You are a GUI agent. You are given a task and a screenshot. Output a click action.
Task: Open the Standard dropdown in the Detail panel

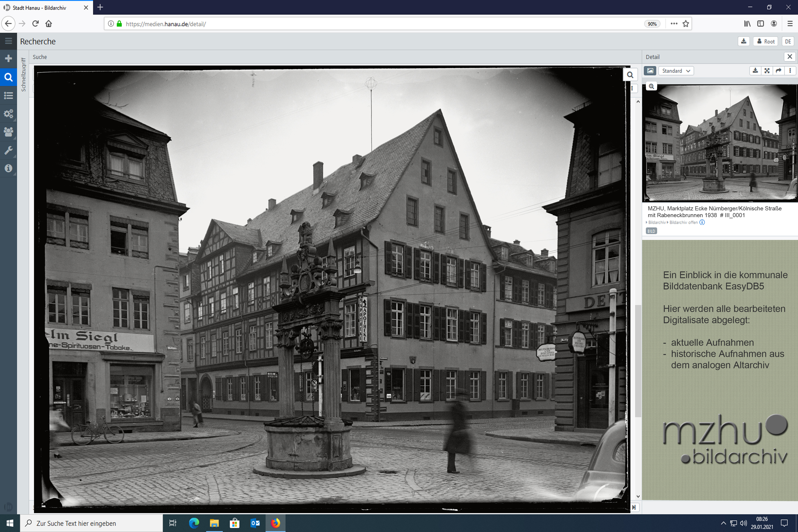676,70
